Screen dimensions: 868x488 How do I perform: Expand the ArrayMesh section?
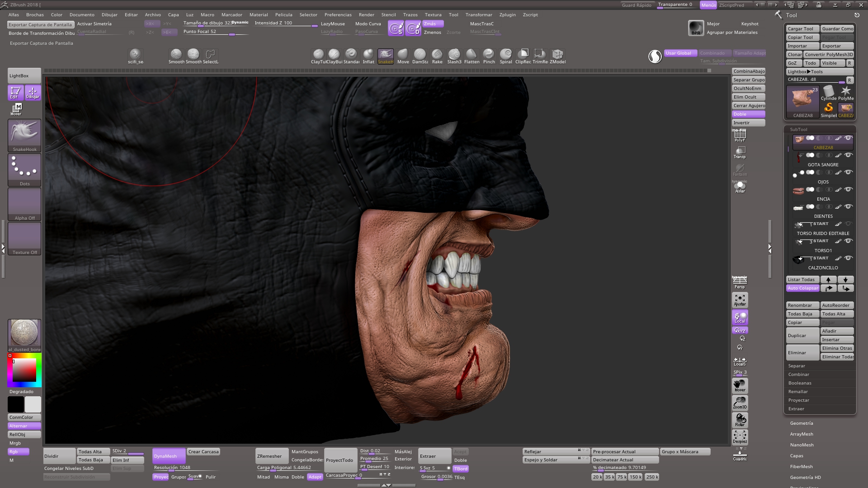click(801, 434)
